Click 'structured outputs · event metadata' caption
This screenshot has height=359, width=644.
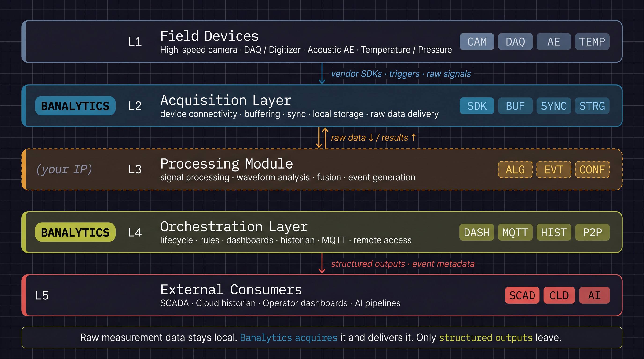click(403, 264)
